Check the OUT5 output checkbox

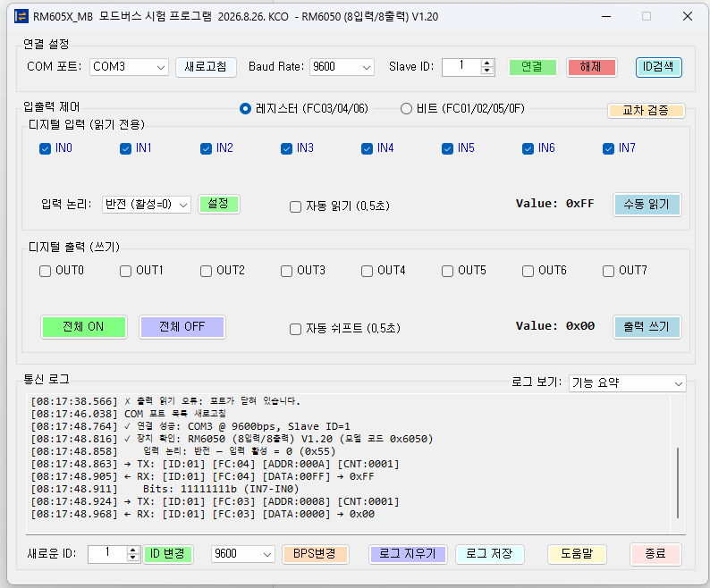pyautogui.click(x=447, y=271)
